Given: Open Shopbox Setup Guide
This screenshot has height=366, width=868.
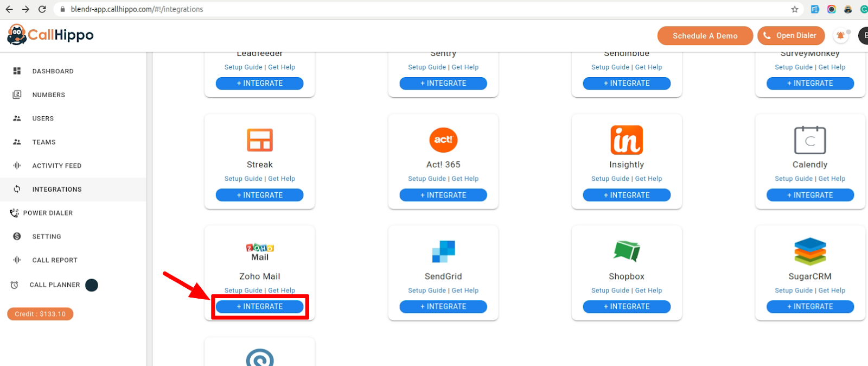Looking at the screenshot, I should pyautogui.click(x=610, y=291).
